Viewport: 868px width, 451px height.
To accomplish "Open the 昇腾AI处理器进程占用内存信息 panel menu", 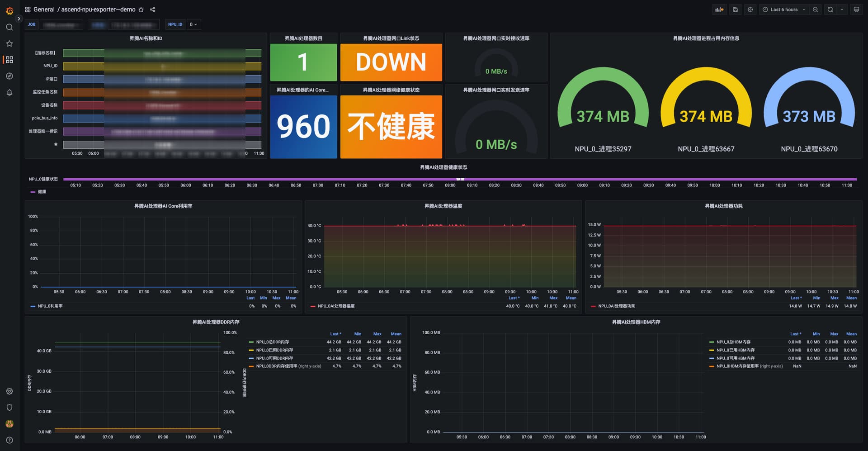I will click(706, 38).
